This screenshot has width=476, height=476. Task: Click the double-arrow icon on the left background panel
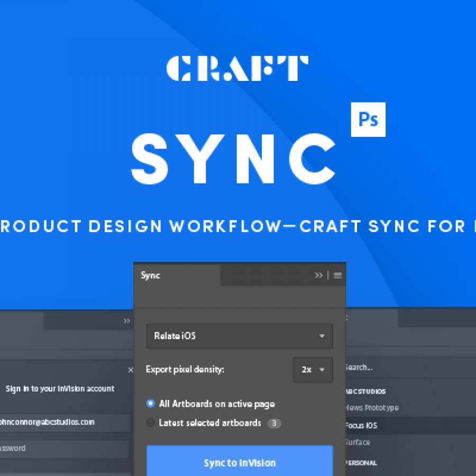[x=126, y=321]
